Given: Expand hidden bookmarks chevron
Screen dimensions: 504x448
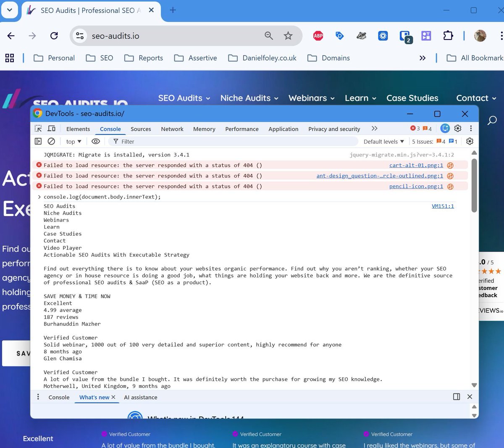Looking at the screenshot, I should point(423,58).
